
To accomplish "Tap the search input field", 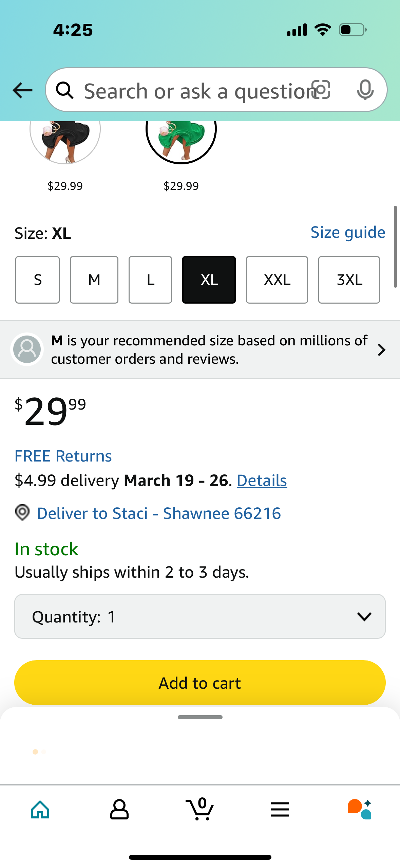I will tap(197, 90).
